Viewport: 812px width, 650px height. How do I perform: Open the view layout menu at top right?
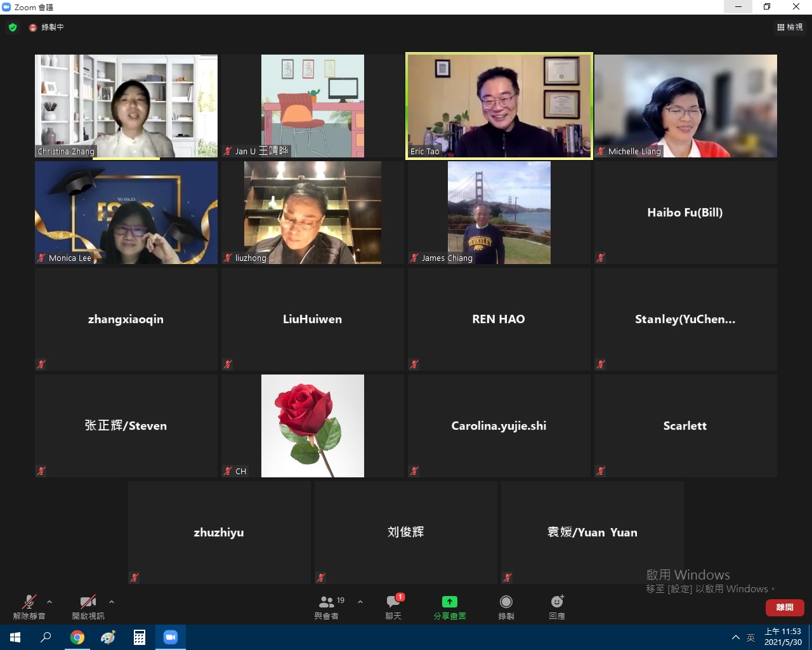[x=790, y=27]
